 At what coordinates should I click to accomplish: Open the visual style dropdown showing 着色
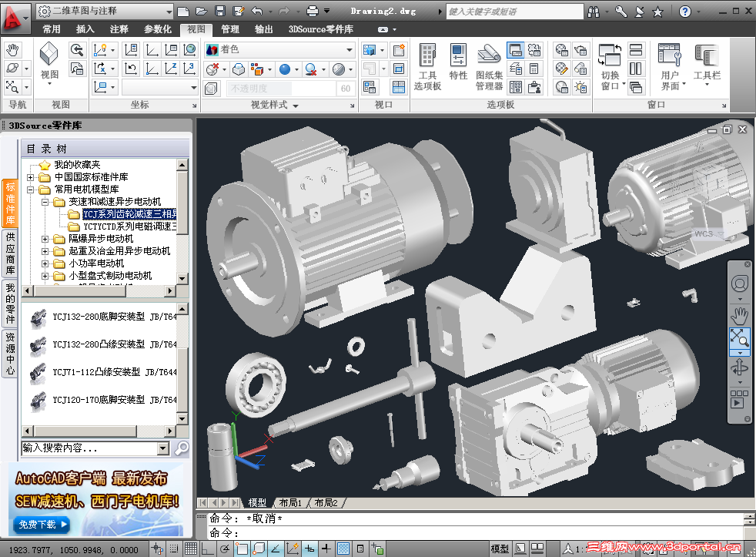279,49
